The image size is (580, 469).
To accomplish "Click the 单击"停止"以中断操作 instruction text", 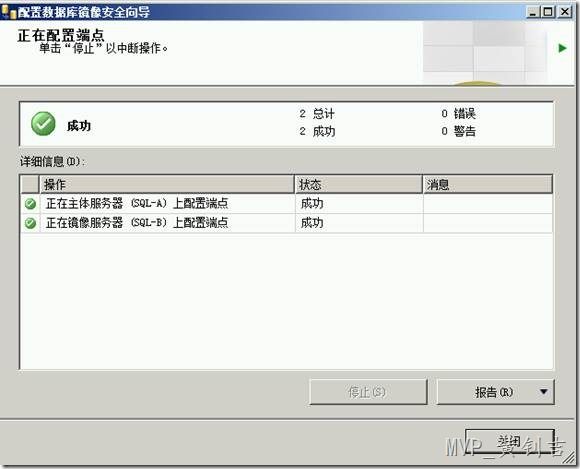I will point(103,48).
